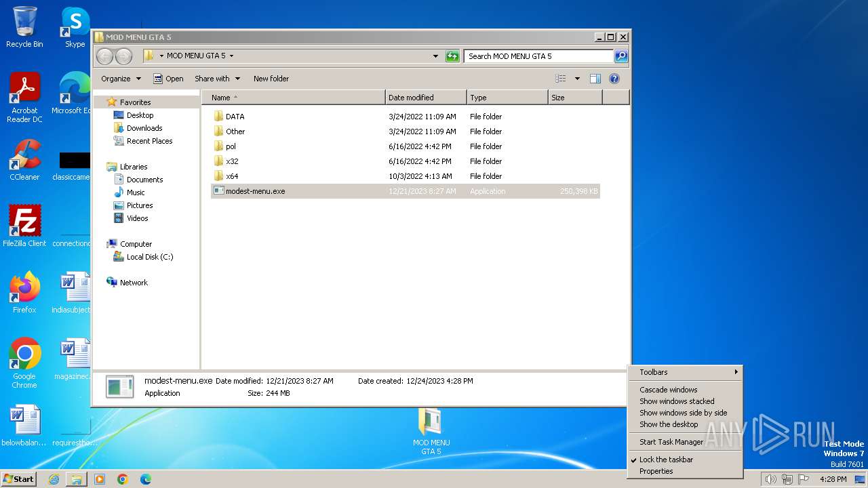Sort by Date modified column header

tap(426, 98)
